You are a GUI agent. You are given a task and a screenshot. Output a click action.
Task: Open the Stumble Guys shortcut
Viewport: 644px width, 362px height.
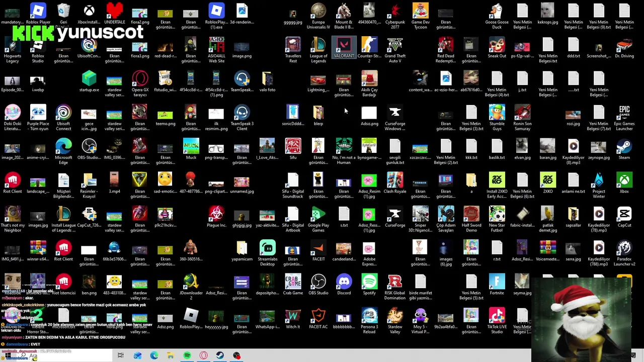point(497,118)
